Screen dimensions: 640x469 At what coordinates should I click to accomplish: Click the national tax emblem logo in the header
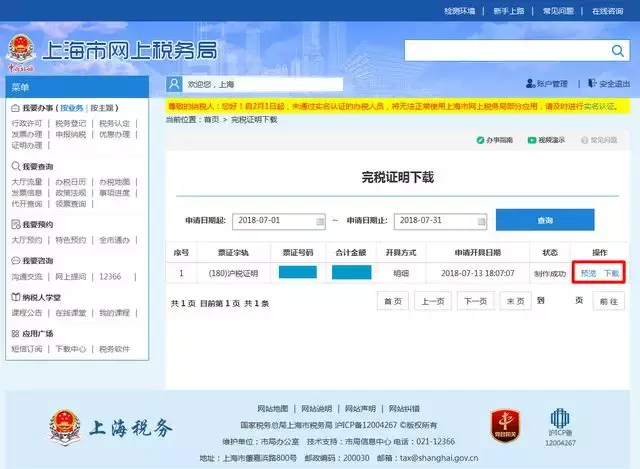(x=20, y=53)
